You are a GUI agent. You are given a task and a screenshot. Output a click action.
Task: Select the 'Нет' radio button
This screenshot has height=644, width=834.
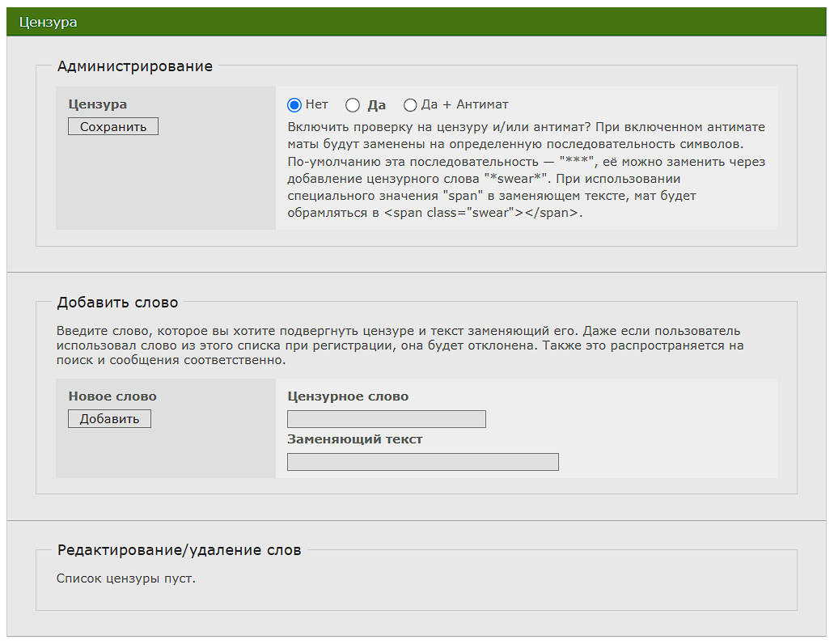(x=294, y=105)
